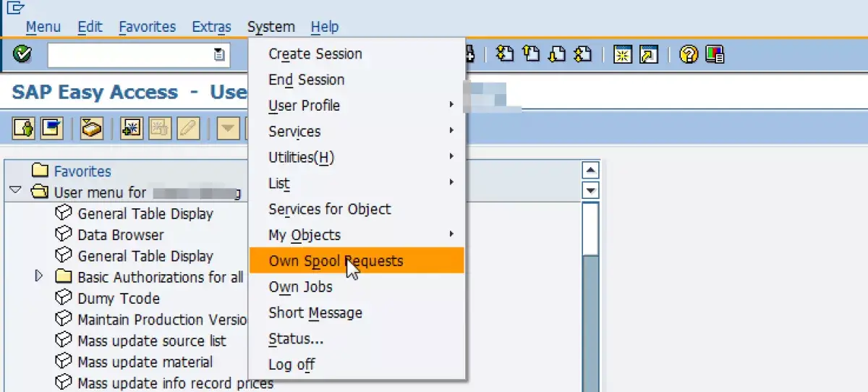Click the Customize Local Layout icon
Image resolution: width=868 pixels, height=392 pixels.
click(715, 54)
